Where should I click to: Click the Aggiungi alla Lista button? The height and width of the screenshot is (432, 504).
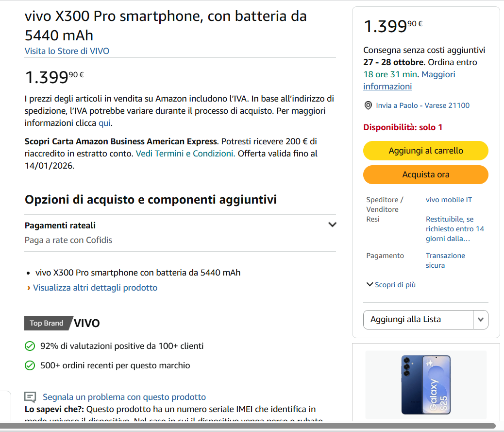(418, 320)
